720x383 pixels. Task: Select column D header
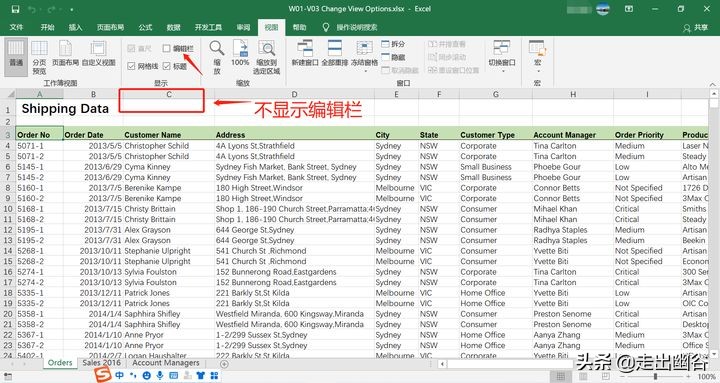click(x=294, y=94)
